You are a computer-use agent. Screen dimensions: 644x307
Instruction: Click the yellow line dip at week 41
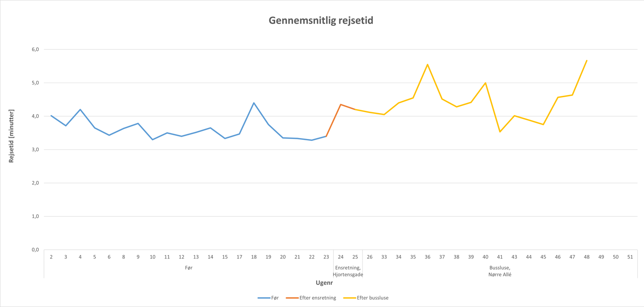point(500,132)
